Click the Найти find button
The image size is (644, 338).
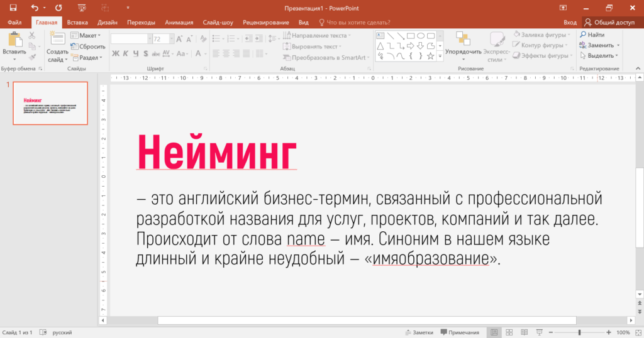[592, 35]
